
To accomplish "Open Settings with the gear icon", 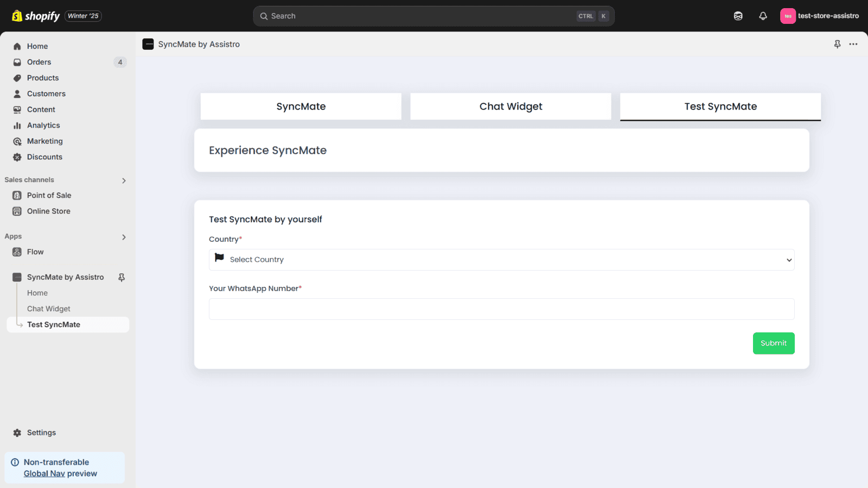I will [17, 433].
